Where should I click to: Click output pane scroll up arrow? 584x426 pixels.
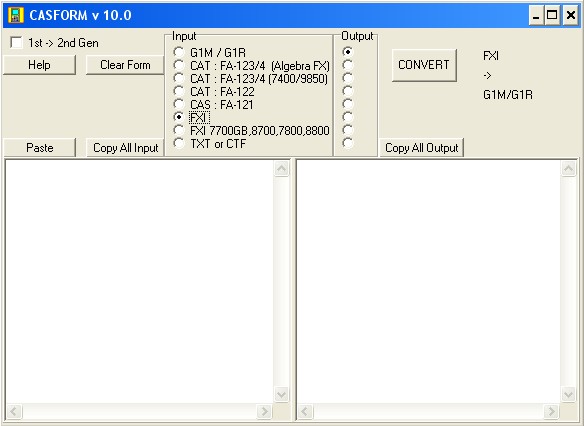[x=568, y=169]
